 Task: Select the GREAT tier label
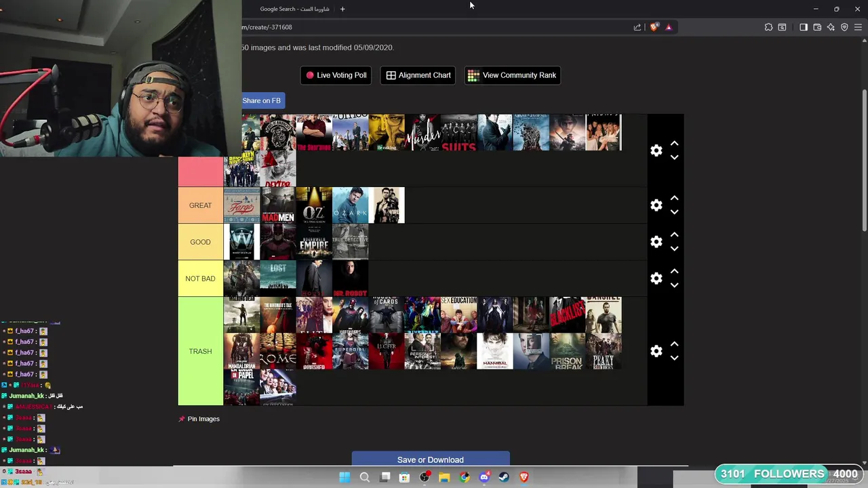pos(201,205)
